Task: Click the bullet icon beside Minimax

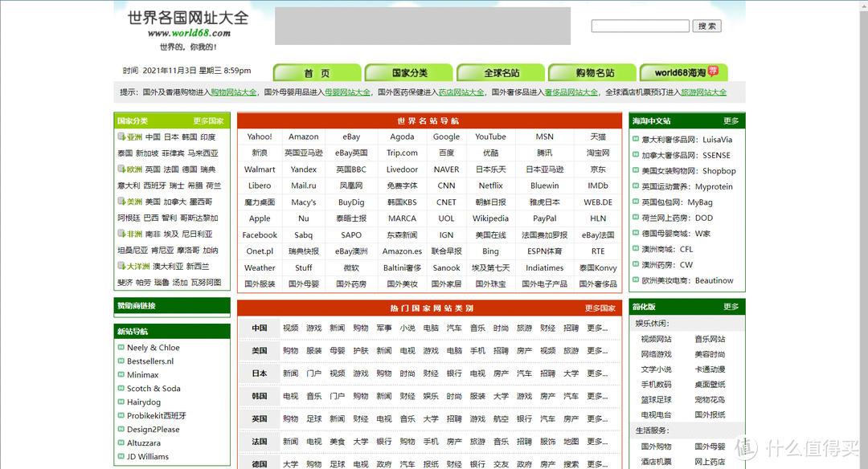Action: tap(121, 374)
